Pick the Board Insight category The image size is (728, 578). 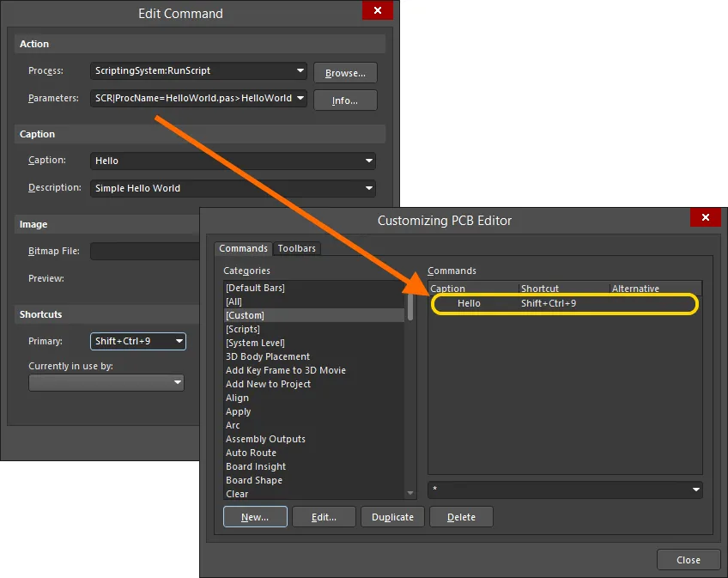[314, 466]
